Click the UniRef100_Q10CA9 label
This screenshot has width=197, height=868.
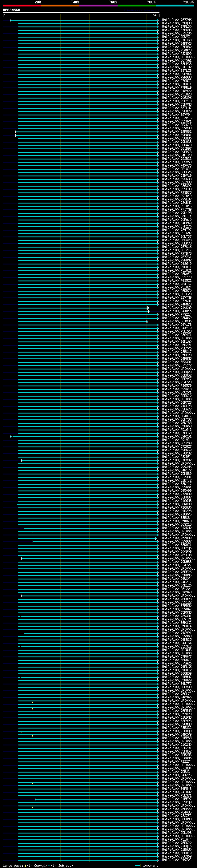176,308
